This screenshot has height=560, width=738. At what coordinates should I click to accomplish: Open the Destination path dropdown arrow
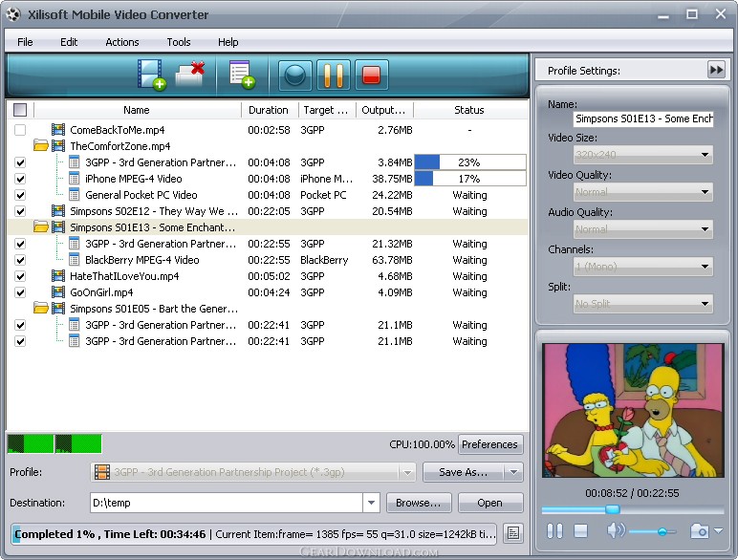click(371, 503)
